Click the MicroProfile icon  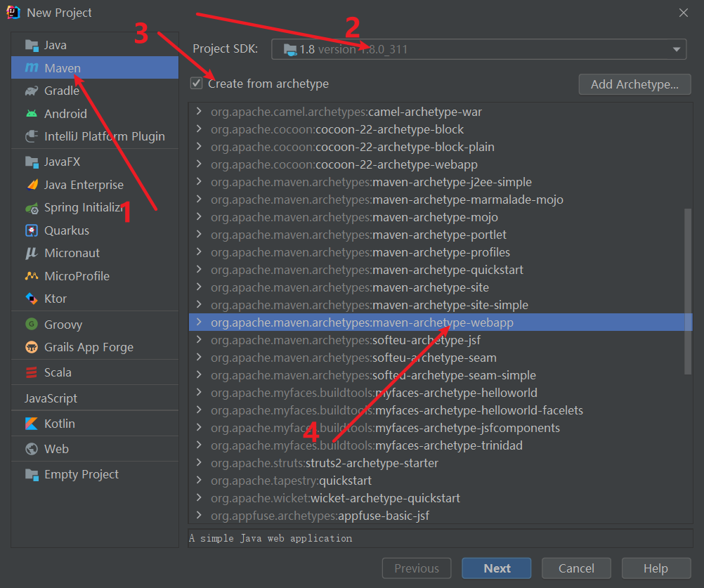[x=32, y=276]
